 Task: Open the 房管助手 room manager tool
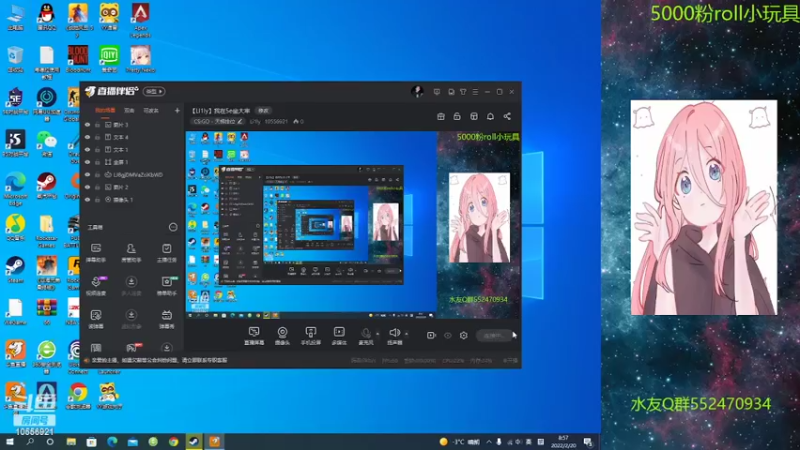click(x=131, y=253)
